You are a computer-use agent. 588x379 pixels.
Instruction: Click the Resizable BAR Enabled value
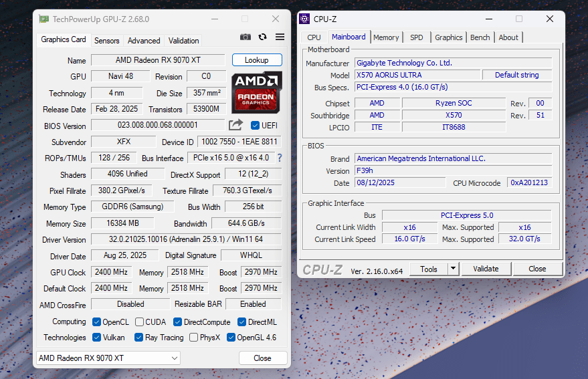[253, 304]
